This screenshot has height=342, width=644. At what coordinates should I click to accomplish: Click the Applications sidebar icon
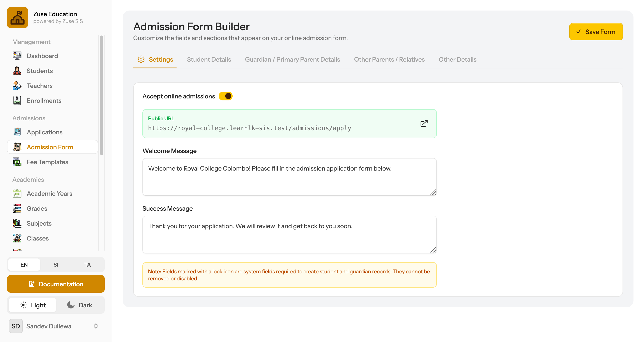click(17, 132)
